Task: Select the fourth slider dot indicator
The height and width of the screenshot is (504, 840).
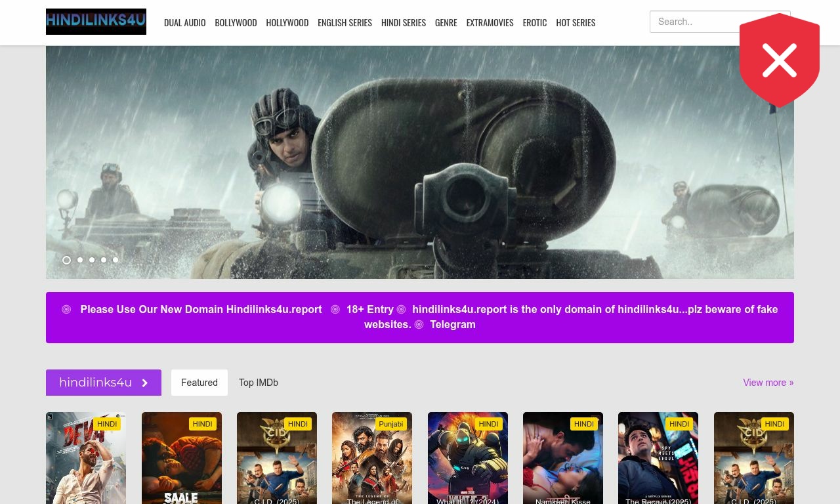Action: [104, 260]
